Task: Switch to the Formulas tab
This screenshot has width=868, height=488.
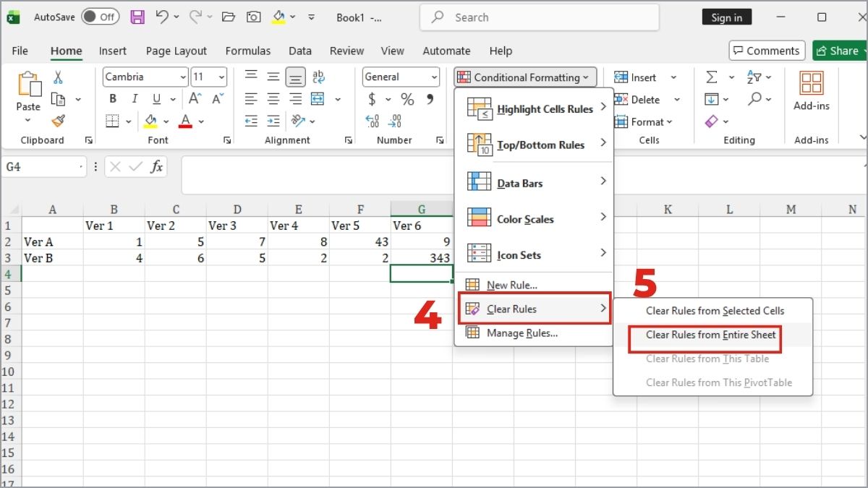Action: [x=248, y=51]
